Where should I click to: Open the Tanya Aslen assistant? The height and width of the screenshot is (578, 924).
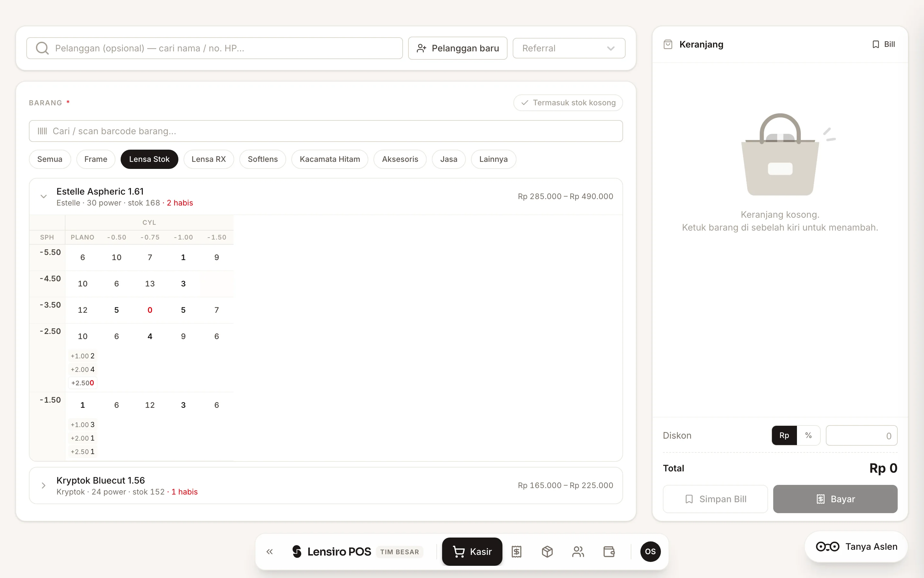coord(856,547)
